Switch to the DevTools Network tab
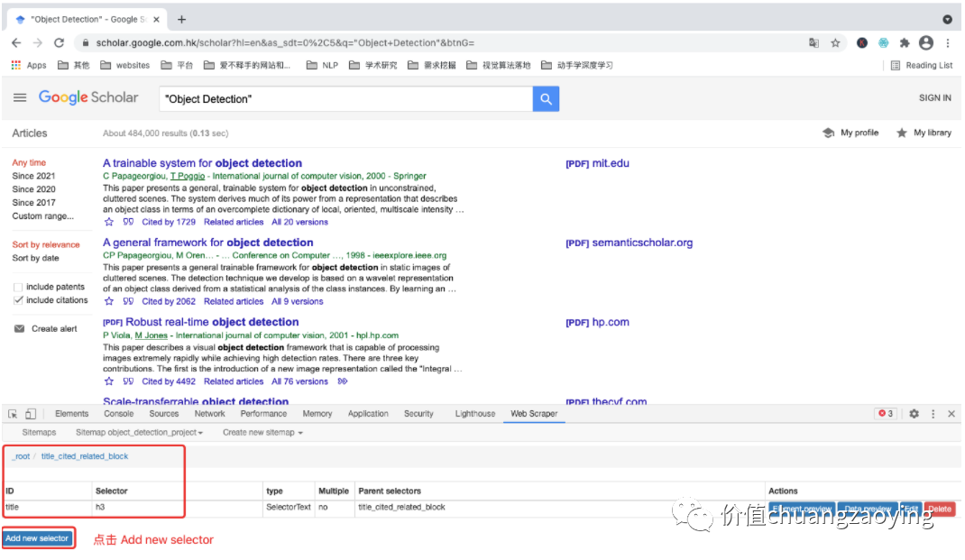Image resolution: width=965 pixels, height=560 pixels. point(209,414)
